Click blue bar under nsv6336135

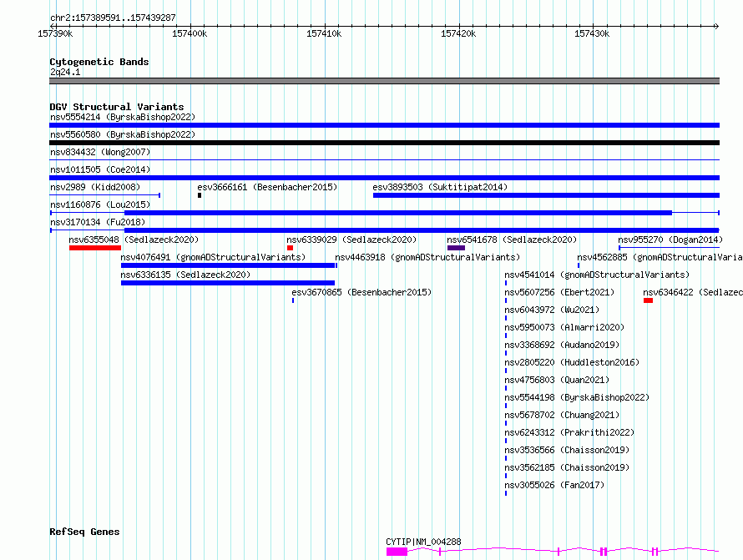[x=228, y=283]
